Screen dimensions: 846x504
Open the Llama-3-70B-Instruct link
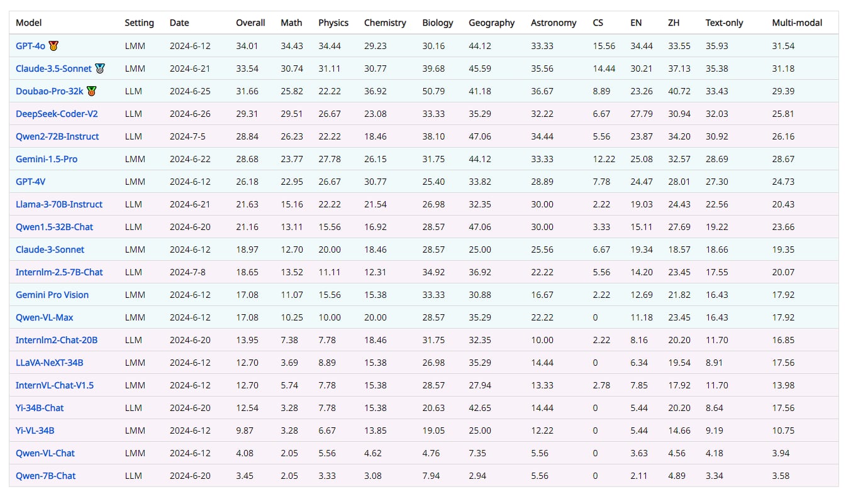(x=59, y=204)
